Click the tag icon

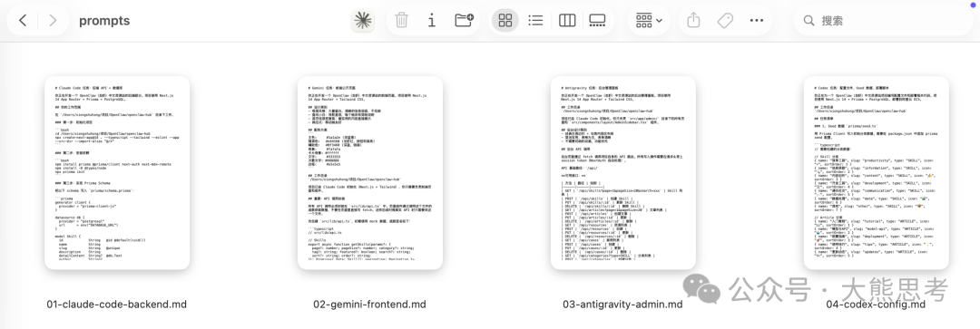[x=725, y=21]
